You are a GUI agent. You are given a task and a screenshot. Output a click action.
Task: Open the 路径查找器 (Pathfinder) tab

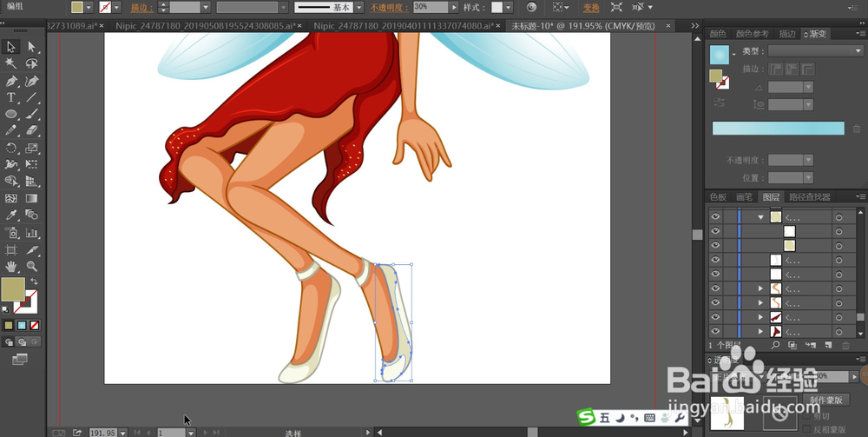pyautogui.click(x=810, y=196)
